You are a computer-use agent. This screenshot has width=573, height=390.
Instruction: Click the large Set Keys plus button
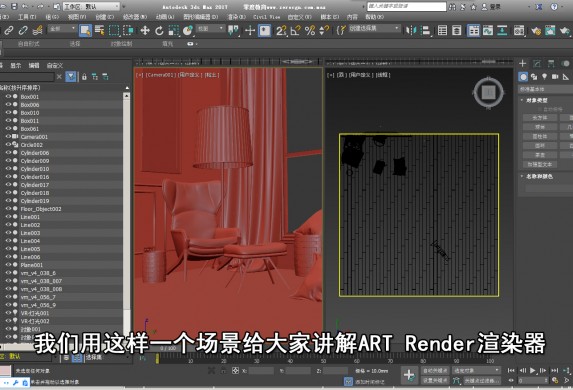tap(409, 375)
